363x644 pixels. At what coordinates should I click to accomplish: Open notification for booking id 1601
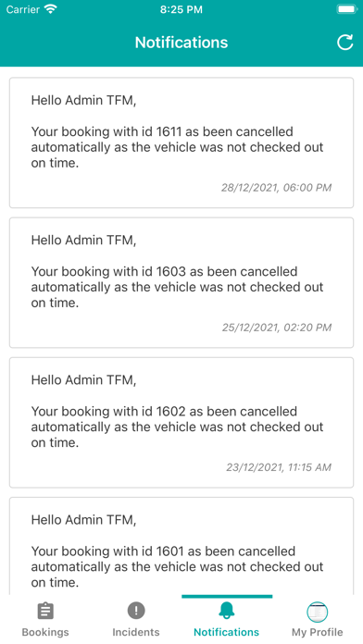click(181, 546)
